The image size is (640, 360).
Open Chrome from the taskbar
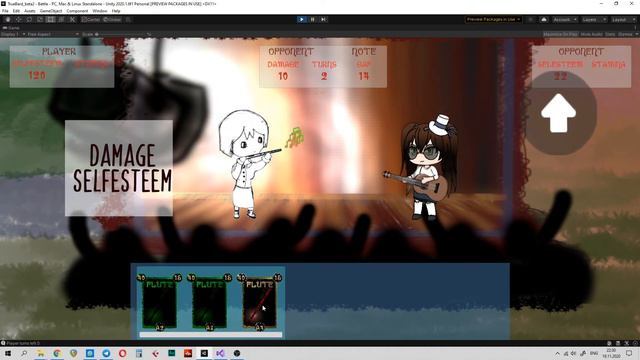click(x=57, y=353)
